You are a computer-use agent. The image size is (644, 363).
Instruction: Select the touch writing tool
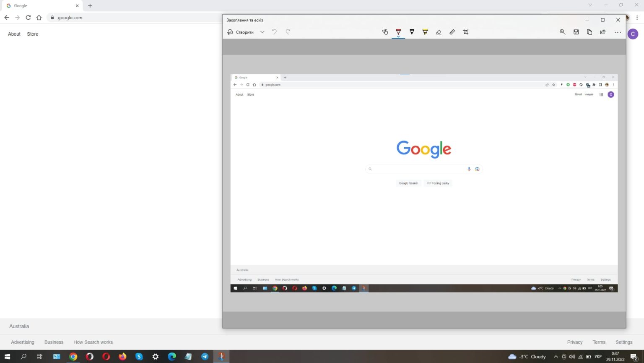point(385,32)
